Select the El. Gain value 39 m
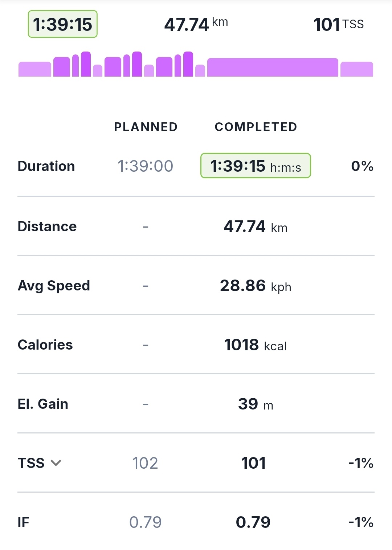The height and width of the screenshot is (550, 392). pyautogui.click(x=256, y=404)
